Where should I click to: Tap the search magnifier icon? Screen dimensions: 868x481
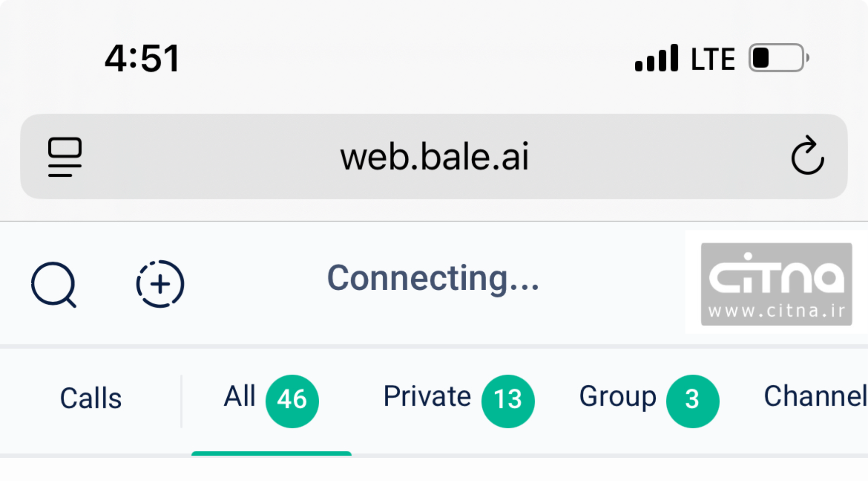pyautogui.click(x=54, y=284)
